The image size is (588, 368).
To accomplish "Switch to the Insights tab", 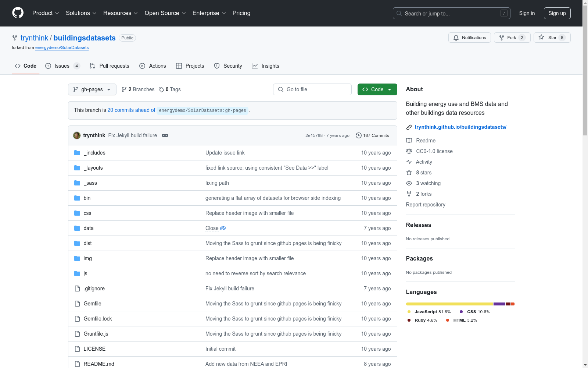I will click(x=266, y=66).
